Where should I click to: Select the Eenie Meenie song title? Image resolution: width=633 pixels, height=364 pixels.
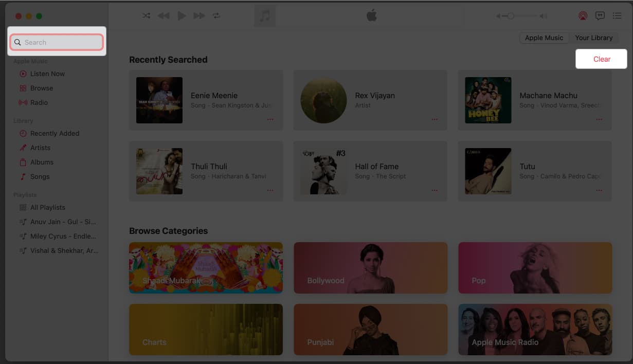[x=214, y=96]
